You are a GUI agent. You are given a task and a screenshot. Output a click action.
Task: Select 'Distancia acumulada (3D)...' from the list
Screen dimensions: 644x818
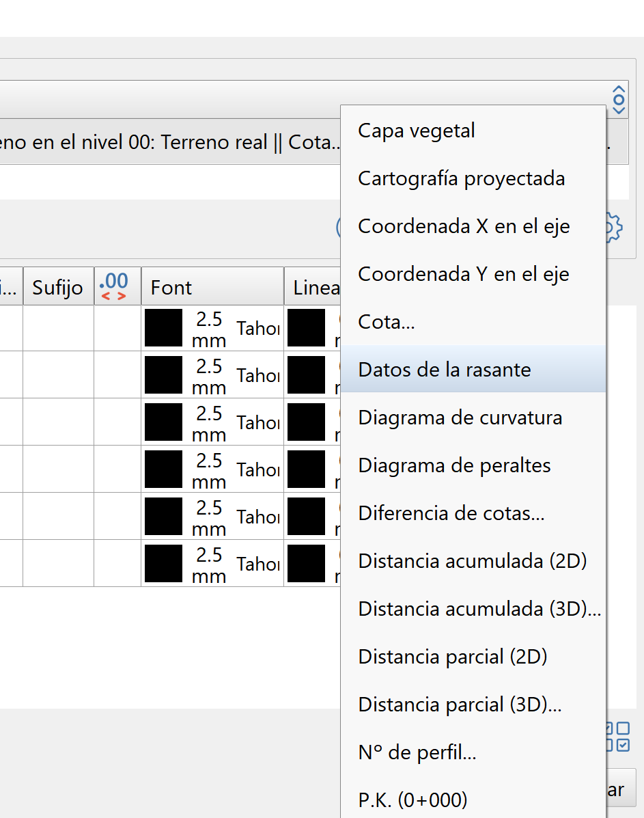point(478,608)
